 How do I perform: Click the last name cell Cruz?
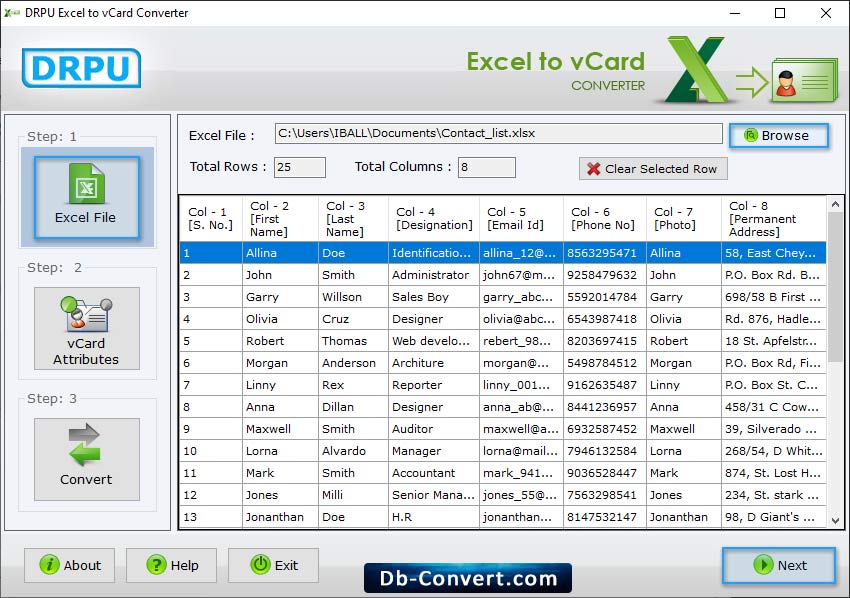(353, 319)
